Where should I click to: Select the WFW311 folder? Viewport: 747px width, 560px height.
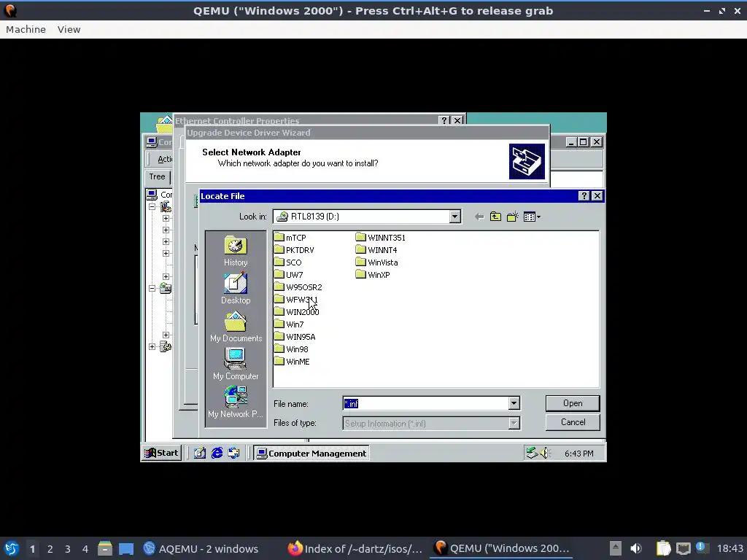click(x=296, y=299)
